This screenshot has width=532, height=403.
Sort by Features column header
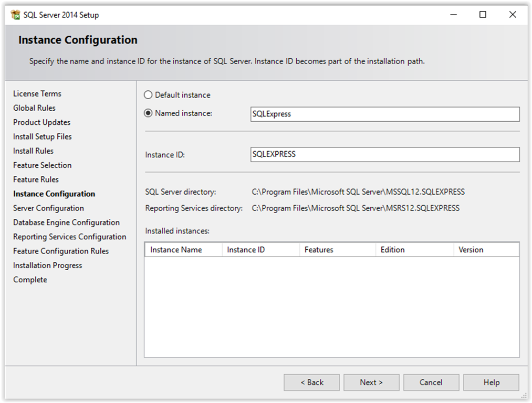(338, 250)
